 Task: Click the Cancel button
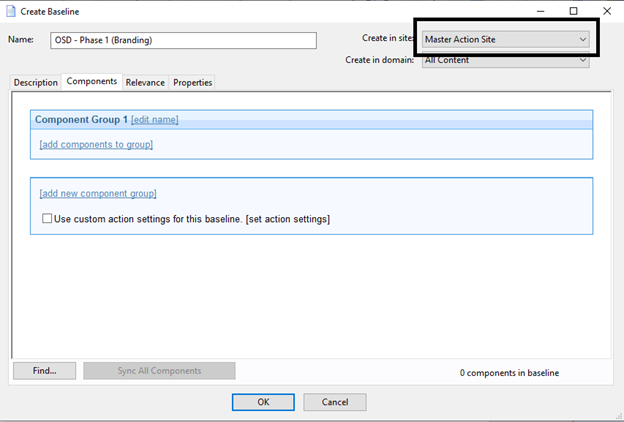click(x=335, y=402)
